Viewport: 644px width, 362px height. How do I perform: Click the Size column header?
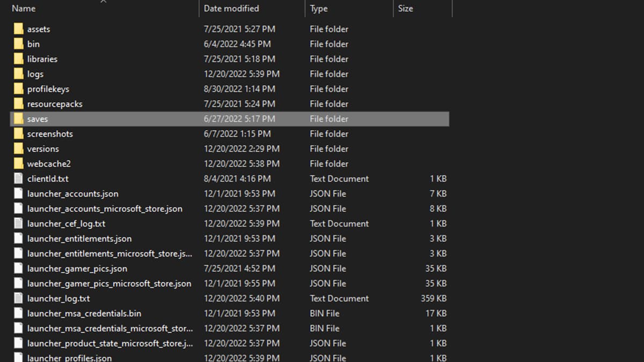click(405, 9)
